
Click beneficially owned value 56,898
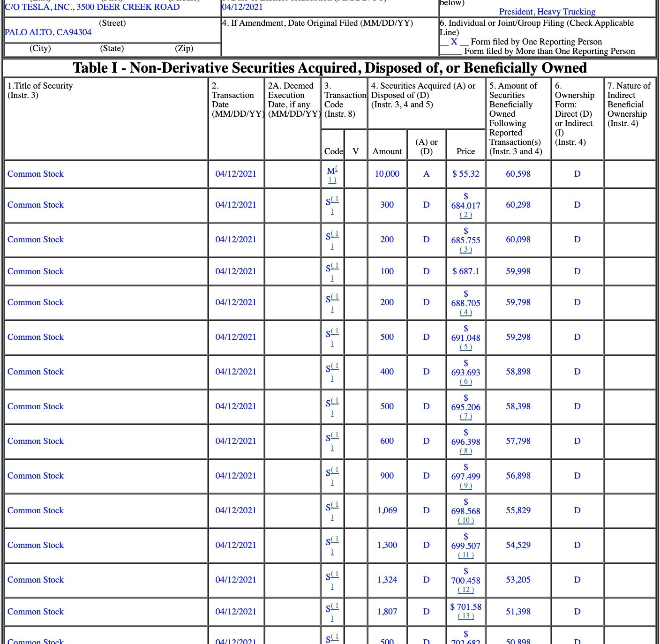(x=518, y=476)
